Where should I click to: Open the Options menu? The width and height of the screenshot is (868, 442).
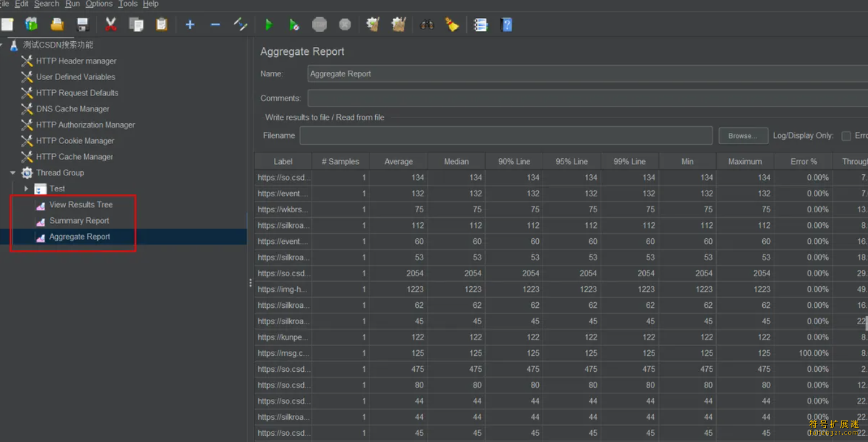[98, 4]
